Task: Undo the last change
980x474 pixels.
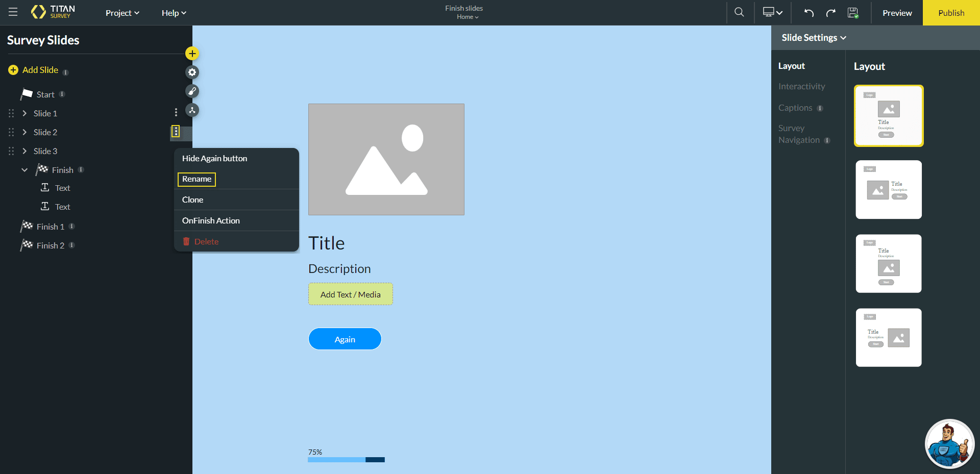Action: coord(808,13)
